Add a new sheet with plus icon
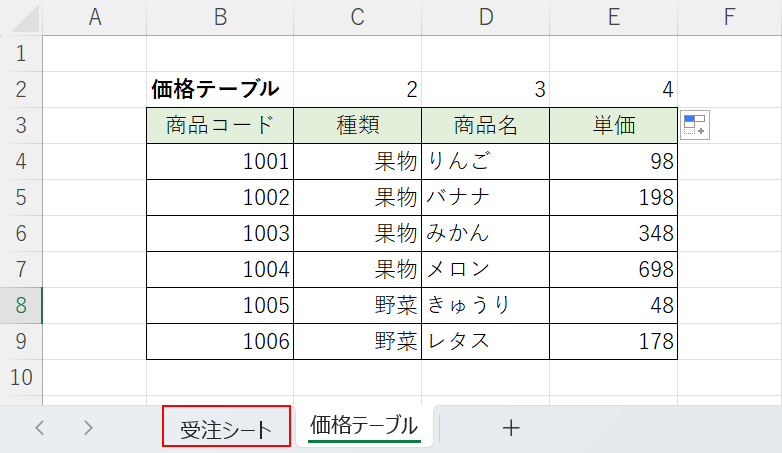 (511, 428)
